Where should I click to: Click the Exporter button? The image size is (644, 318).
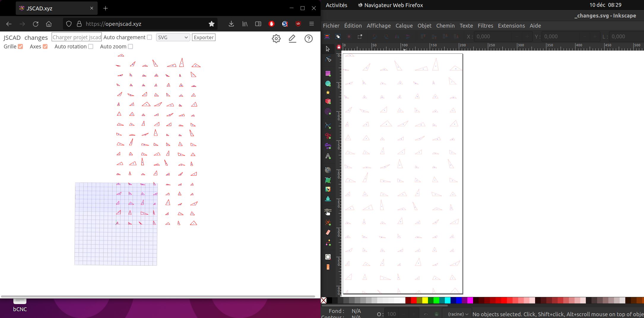204,37
